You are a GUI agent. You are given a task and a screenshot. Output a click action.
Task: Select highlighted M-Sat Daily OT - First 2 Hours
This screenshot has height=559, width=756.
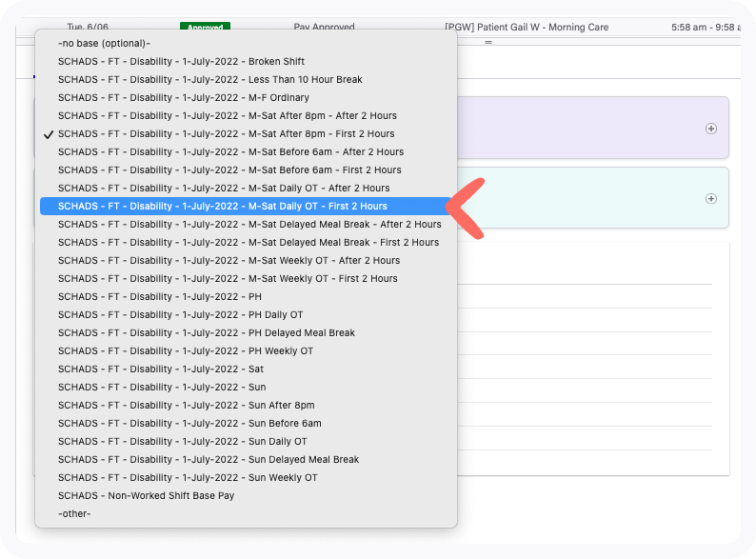pos(222,206)
